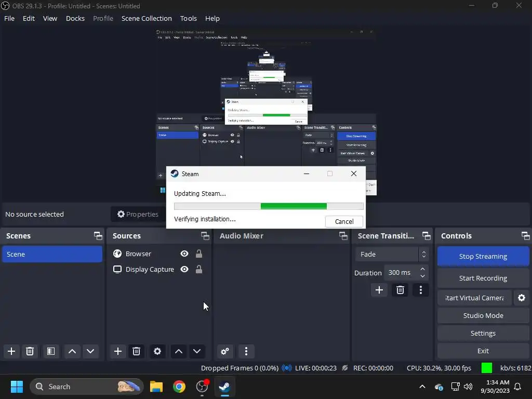Viewport: 532px width, 399px height.
Task: Hide the Browser source with eye icon
Action: pyautogui.click(x=184, y=254)
